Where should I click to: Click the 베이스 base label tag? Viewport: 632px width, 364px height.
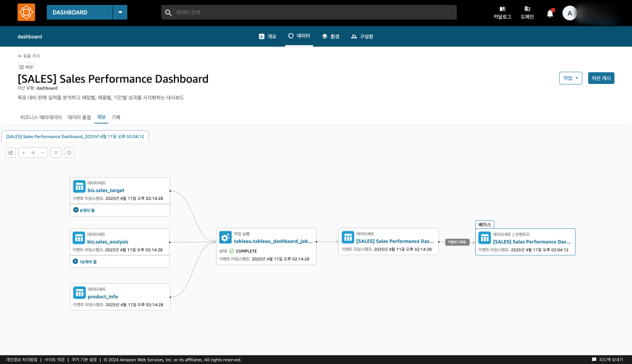(x=484, y=225)
